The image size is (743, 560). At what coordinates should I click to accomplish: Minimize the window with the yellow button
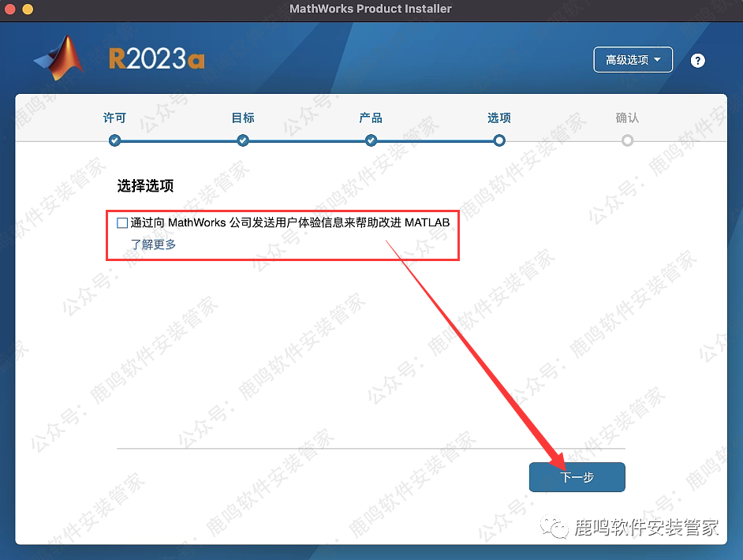pos(28,9)
